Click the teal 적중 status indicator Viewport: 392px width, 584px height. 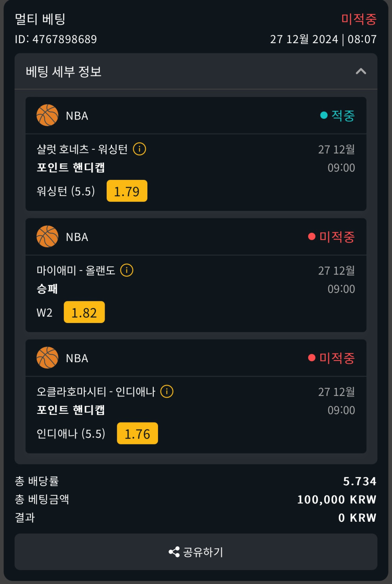tap(338, 115)
